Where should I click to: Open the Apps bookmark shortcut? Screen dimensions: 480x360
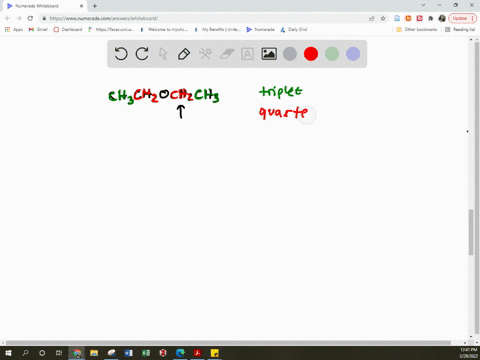(x=14, y=29)
